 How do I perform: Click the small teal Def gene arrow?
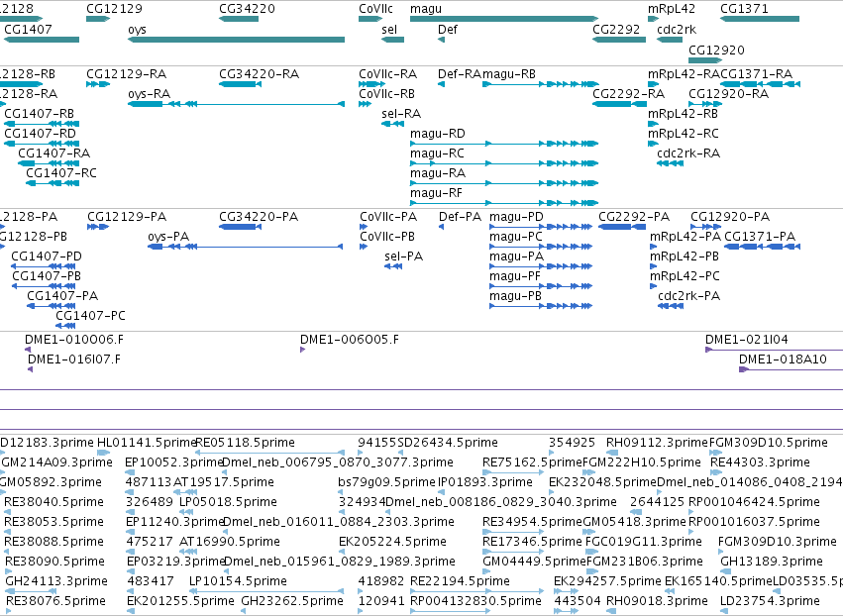pyautogui.click(x=442, y=40)
